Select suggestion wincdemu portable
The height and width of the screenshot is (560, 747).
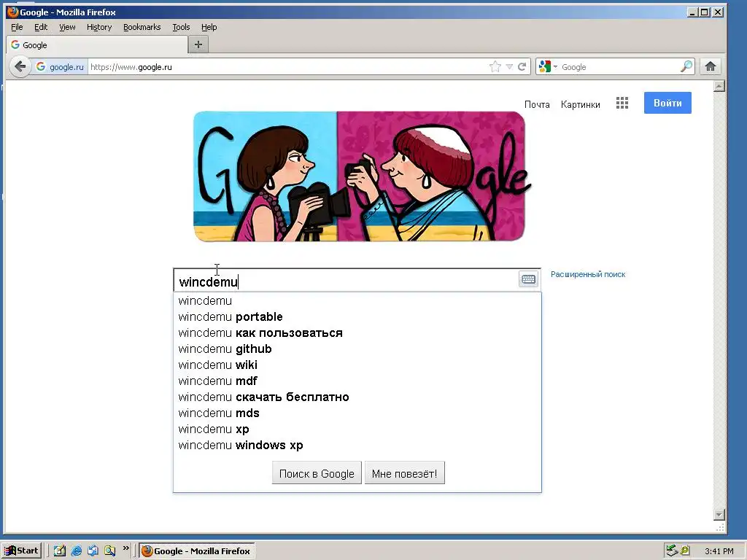[357, 317]
